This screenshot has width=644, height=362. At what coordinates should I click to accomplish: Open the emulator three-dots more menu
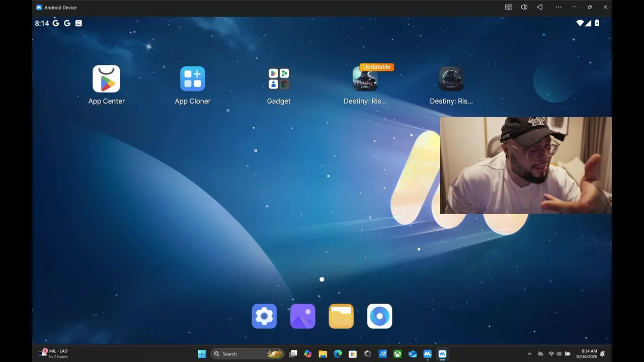[558, 7]
